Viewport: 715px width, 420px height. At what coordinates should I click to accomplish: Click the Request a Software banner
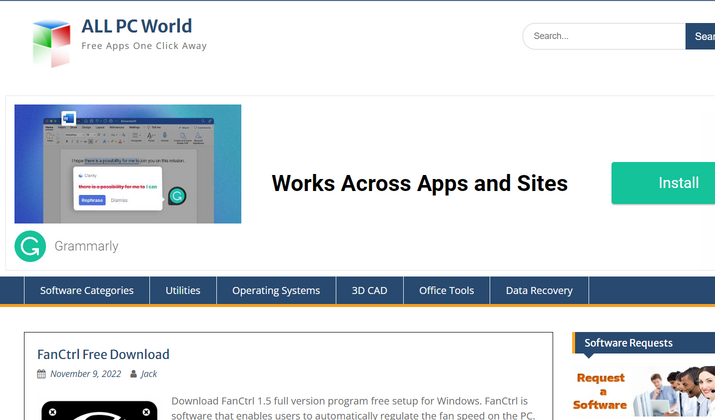pos(643,392)
